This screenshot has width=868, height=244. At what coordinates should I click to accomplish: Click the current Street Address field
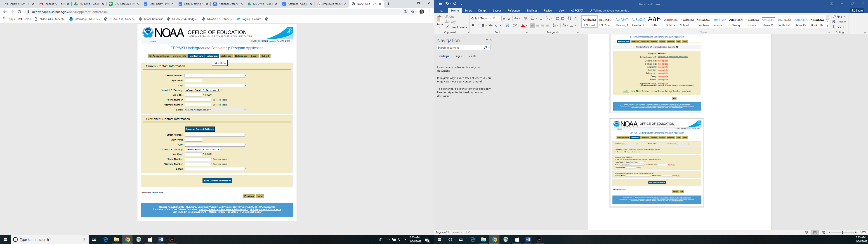click(215, 75)
